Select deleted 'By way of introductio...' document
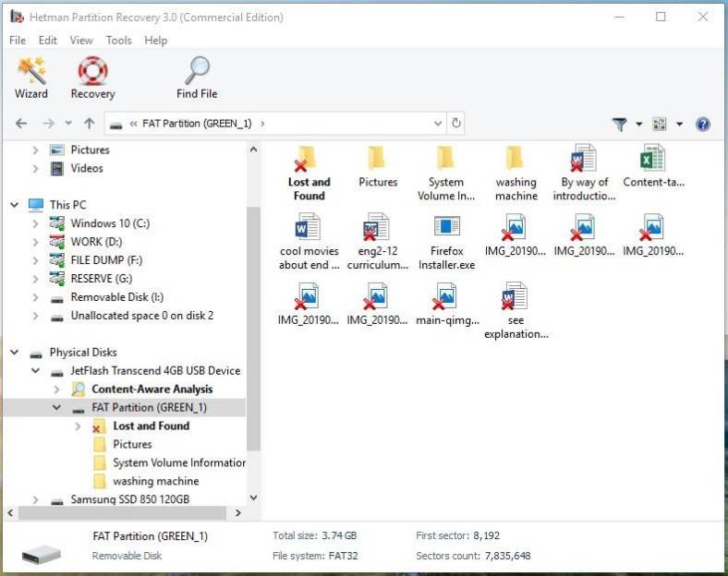This screenshot has width=728, height=576. coord(584,174)
